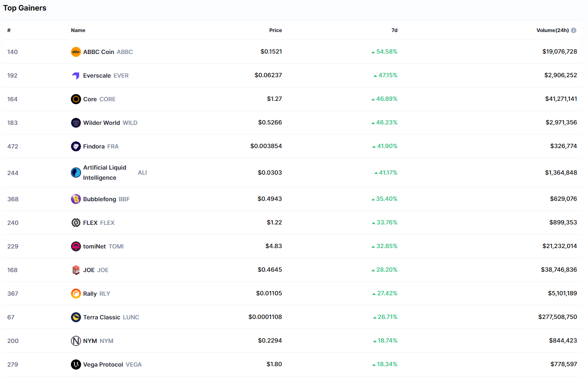
Task: Sort by rank number column header
Action: (x=9, y=30)
